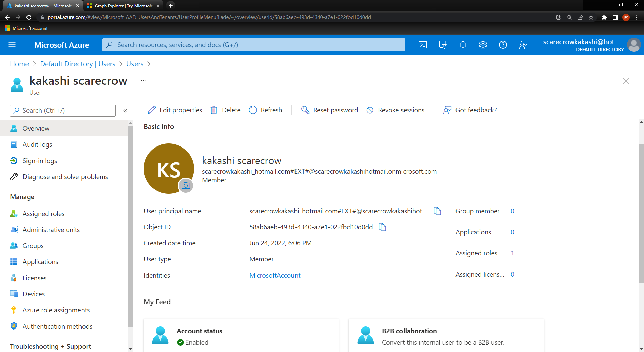Click the B2B collaboration card
The height and width of the screenshot is (352, 644).
click(446, 335)
